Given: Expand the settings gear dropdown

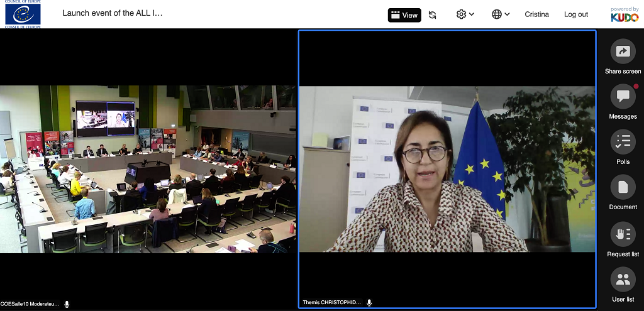Looking at the screenshot, I should (465, 14).
